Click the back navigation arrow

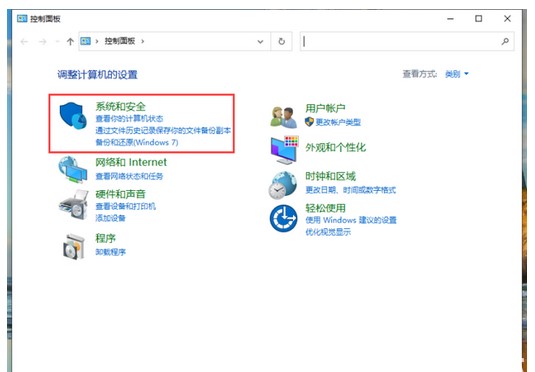[x=24, y=42]
